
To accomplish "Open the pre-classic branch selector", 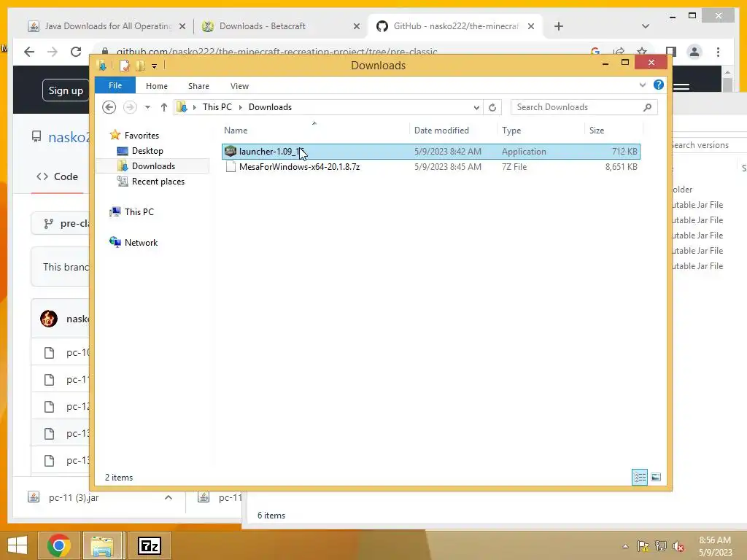I will [61, 223].
